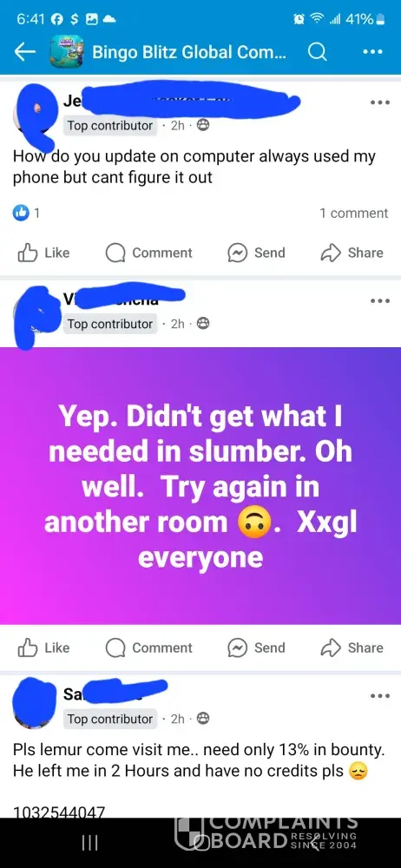
Task: Share the computer update question post
Action: tap(352, 253)
